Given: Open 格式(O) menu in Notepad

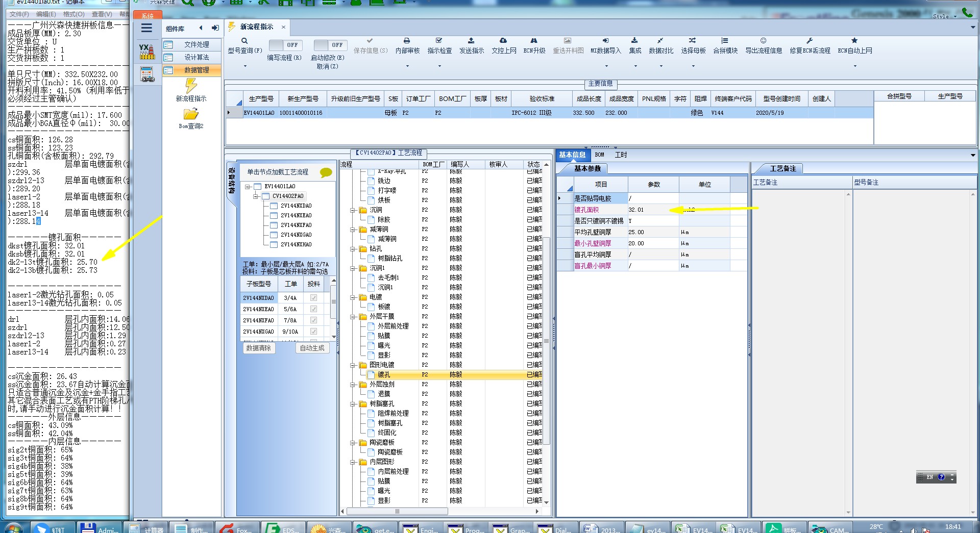Looking at the screenshot, I should 73,14.
